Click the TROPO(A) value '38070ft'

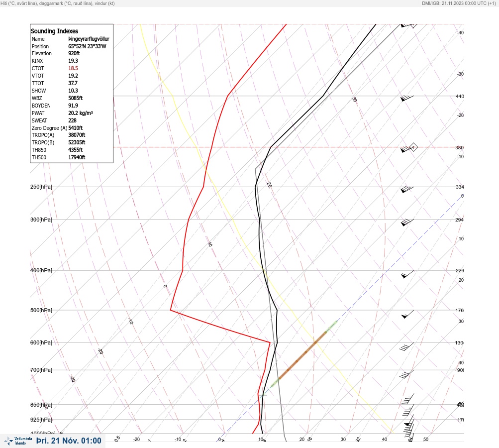click(x=77, y=135)
